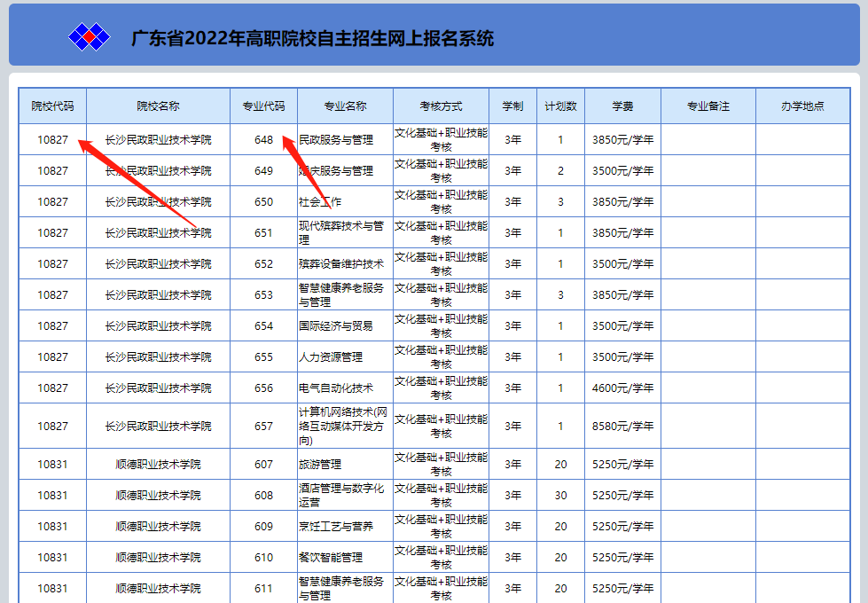
Task: Click 智慧健康养老服务与管理 in row 653
Action: coord(341,294)
